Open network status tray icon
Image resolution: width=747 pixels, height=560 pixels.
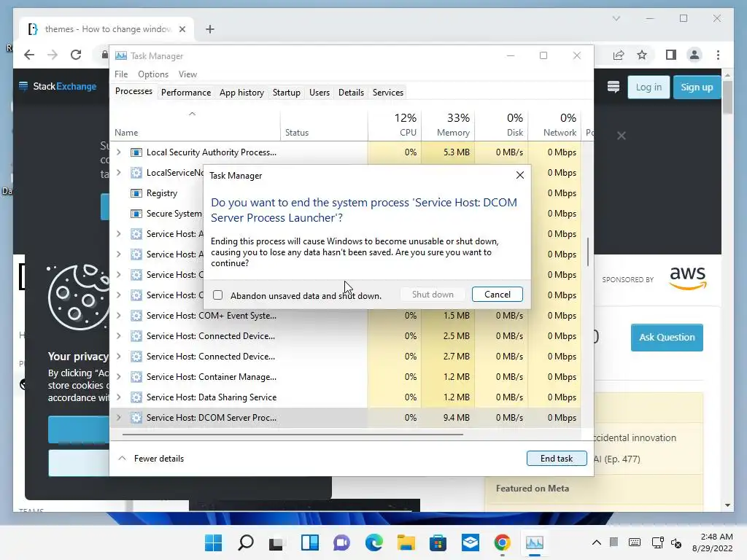657,542
